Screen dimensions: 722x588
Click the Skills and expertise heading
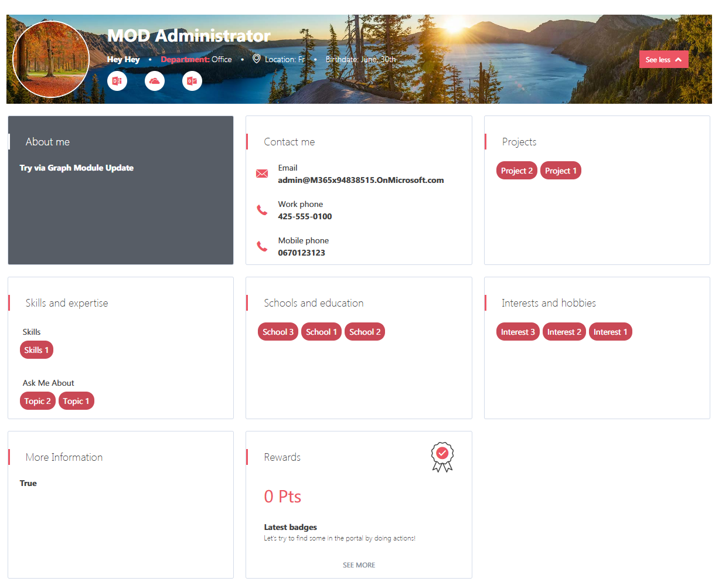(x=67, y=303)
